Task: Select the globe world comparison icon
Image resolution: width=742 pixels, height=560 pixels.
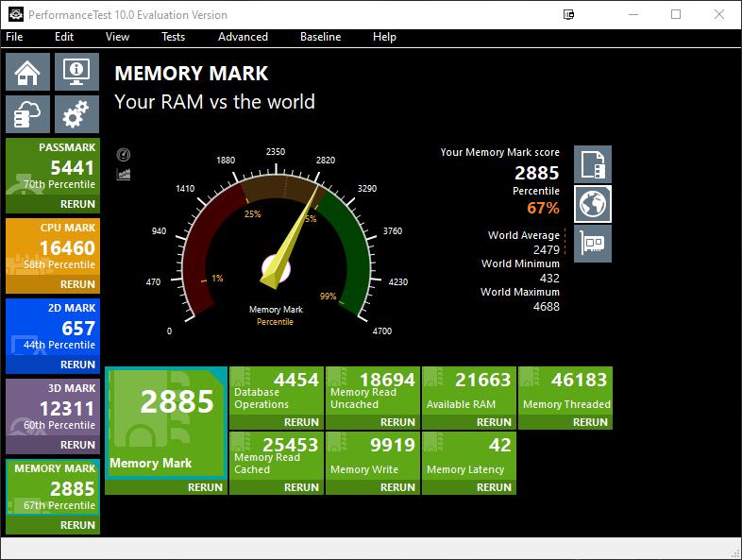Action: pos(593,204)
